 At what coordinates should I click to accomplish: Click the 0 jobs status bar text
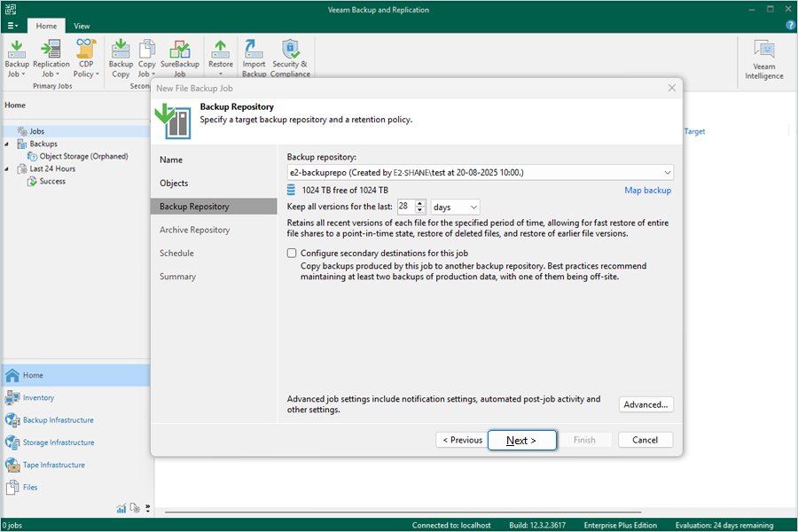pos(12,526)
